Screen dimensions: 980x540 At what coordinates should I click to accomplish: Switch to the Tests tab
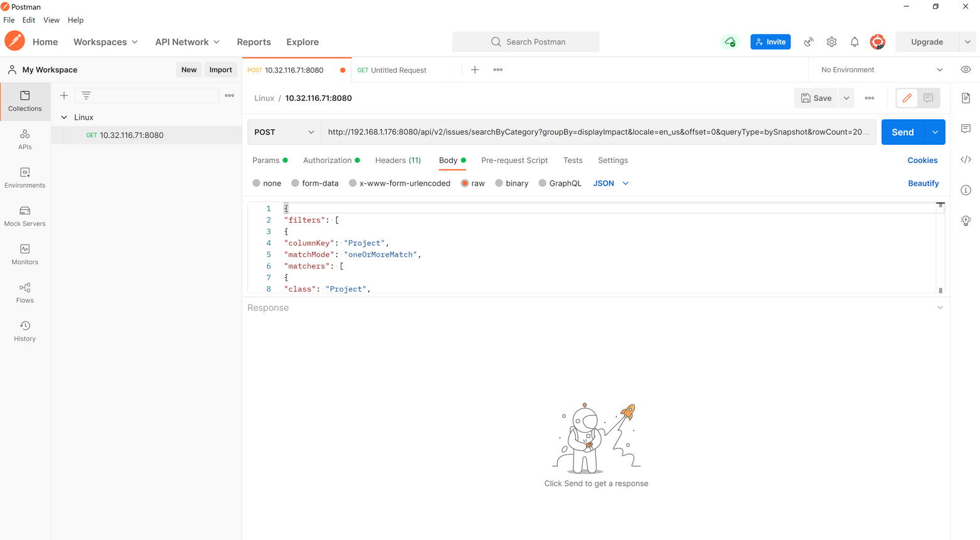coord(573,161)
